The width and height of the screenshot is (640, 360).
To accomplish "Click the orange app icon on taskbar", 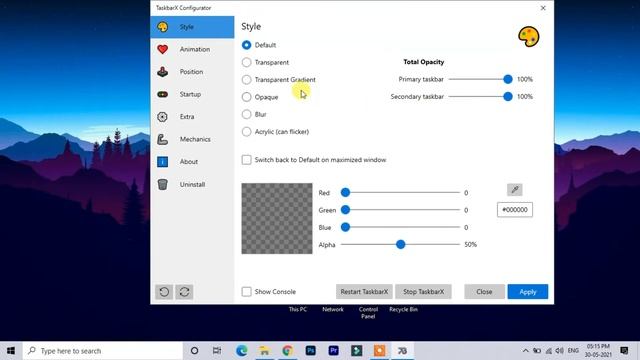I will pyautogui.click(x=379, y=351).
